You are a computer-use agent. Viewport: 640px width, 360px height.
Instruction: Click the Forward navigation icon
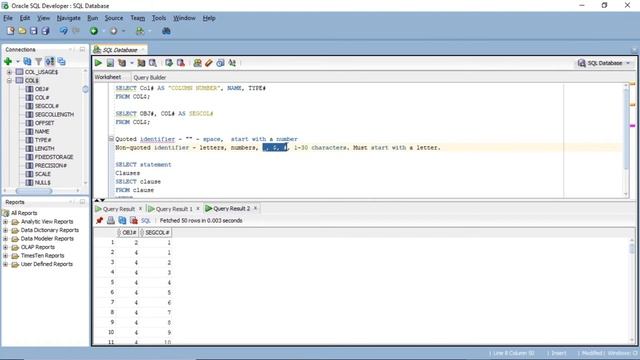tap(113, 31)
